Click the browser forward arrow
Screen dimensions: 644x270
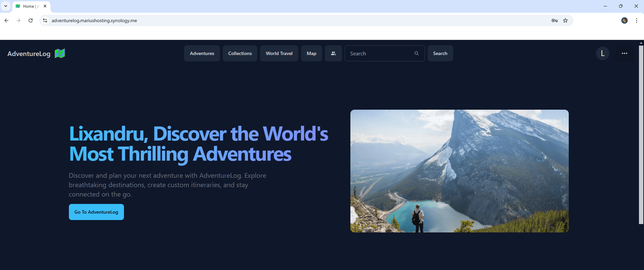pos(18,20)
